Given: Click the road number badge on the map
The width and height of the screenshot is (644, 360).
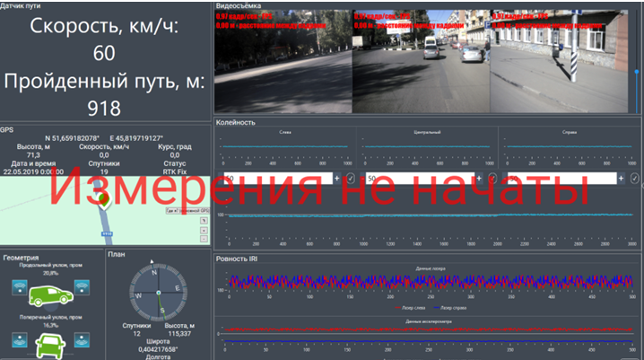Looking at the screenshot, I should [x=107, y=233].
